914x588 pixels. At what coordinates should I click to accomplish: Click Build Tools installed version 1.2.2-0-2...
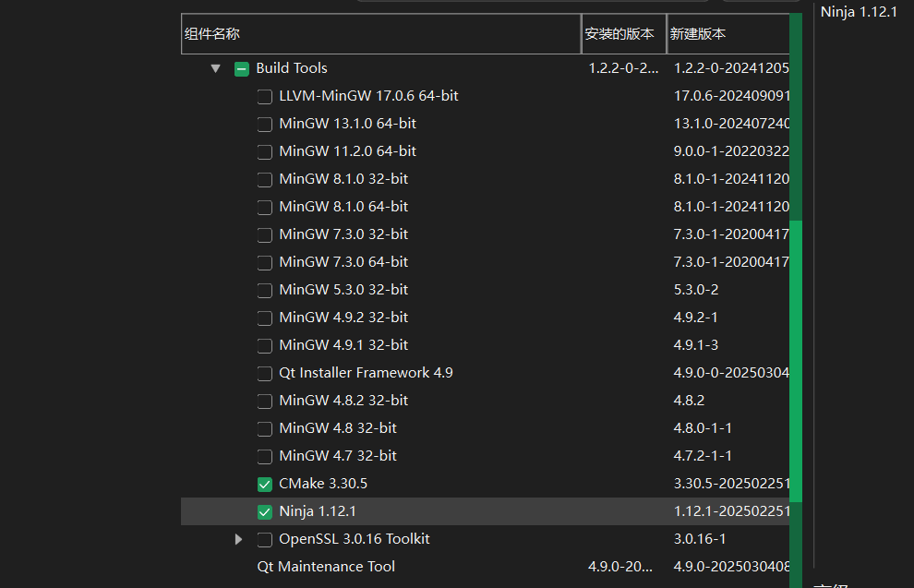pos(623,68)
